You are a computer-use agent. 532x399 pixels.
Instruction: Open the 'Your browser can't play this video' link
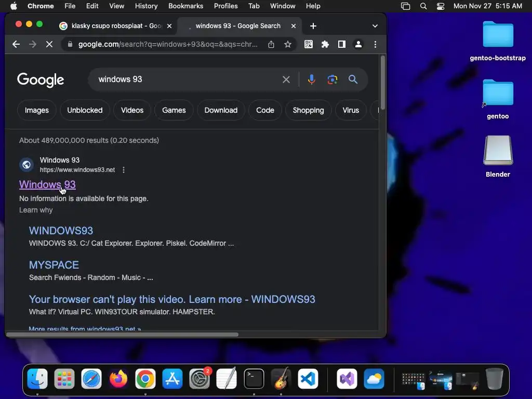172,299
